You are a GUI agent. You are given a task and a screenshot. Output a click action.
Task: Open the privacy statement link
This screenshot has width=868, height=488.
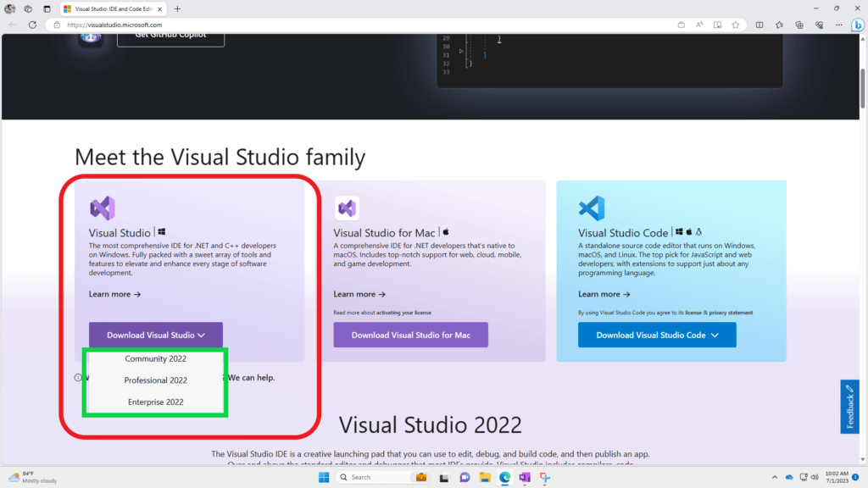coord(731,313)
